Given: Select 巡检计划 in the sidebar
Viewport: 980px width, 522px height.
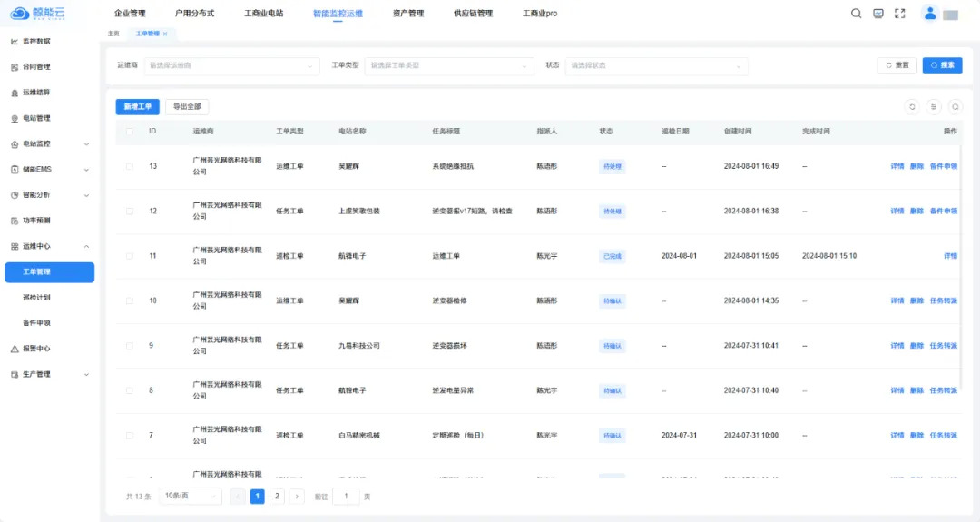Looking at the screenshot, I should (x=37, y=297).
